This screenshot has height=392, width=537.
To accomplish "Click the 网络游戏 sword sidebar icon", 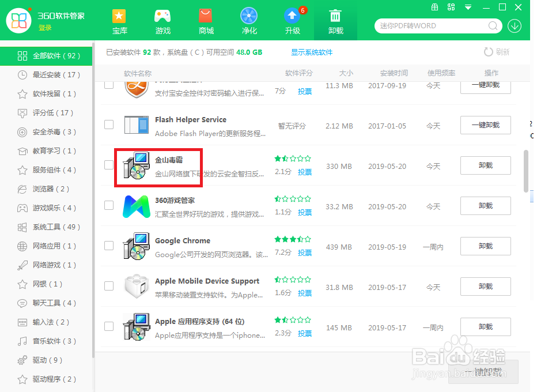I will (22, 265).
